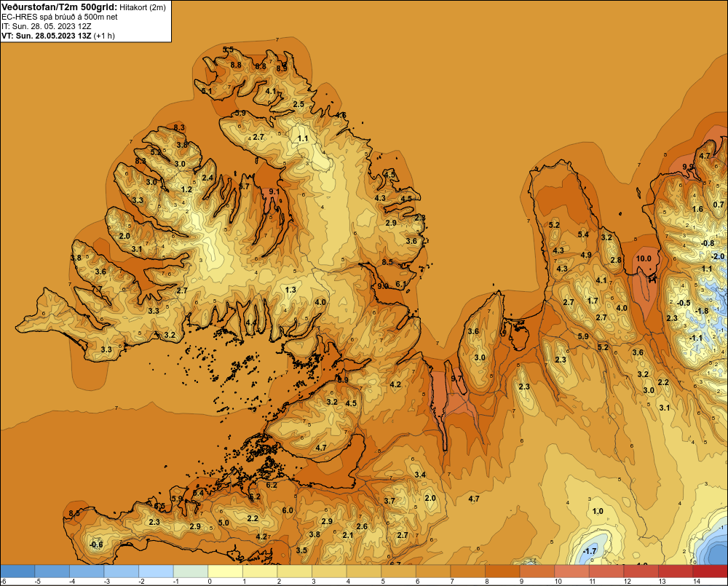The image size is (728, 586).
Task: Select legend color swatch between 9 and 10
Action: [x=537, y=571]
